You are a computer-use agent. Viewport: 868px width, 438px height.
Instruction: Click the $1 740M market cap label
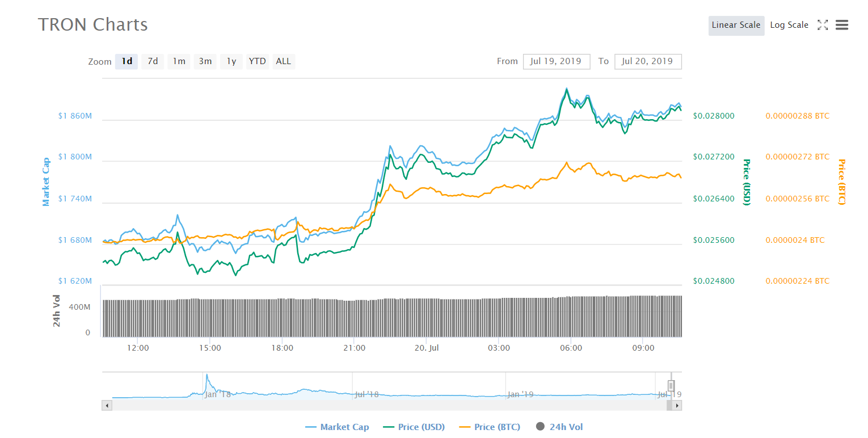tap(75, 199)
